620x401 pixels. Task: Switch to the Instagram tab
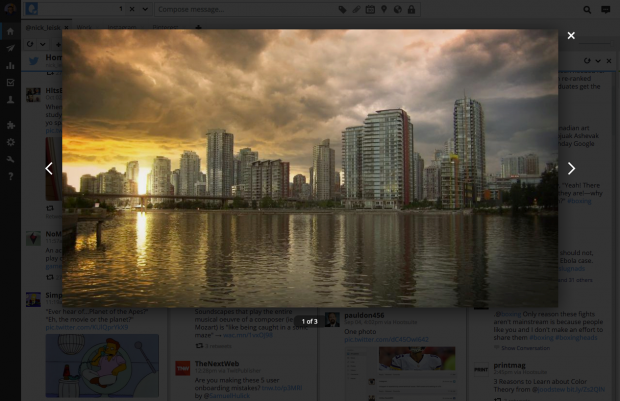122,27
